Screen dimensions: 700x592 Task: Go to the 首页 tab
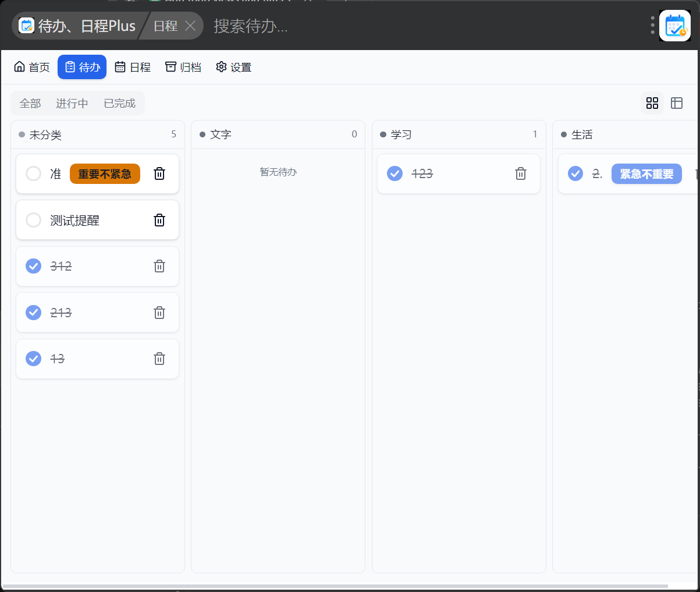point(32,67)
